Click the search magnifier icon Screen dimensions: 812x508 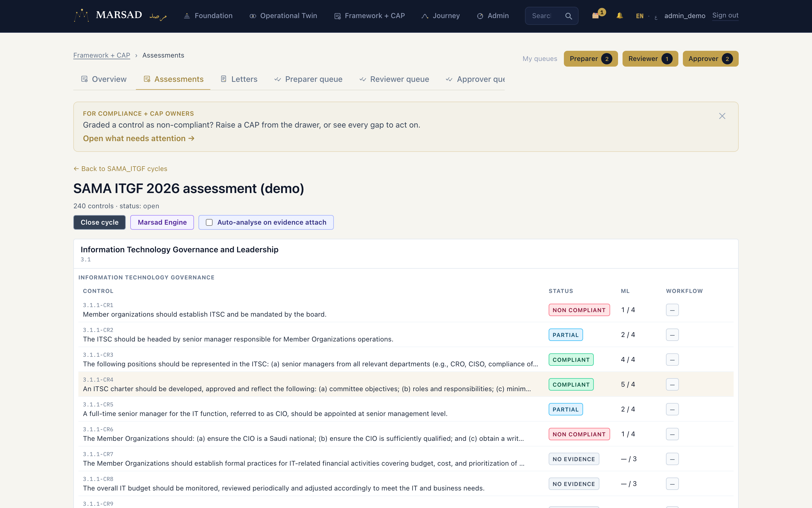568,16
